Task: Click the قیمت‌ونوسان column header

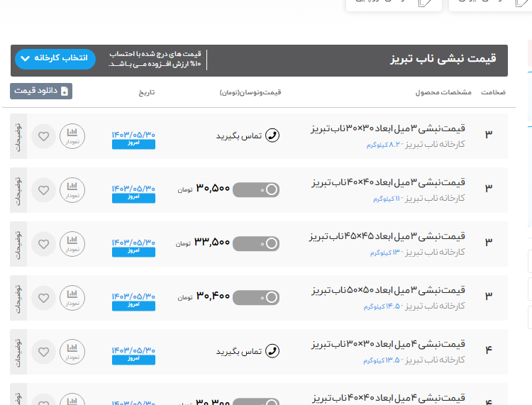Action: pyautogui.click(x=250, y=92)
